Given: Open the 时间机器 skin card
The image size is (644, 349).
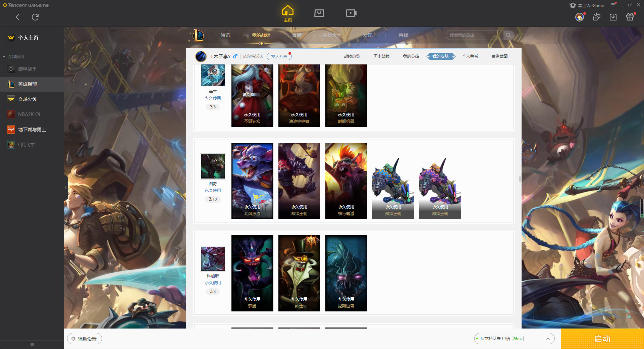Looking at the screenshot, I should (346, 96).
